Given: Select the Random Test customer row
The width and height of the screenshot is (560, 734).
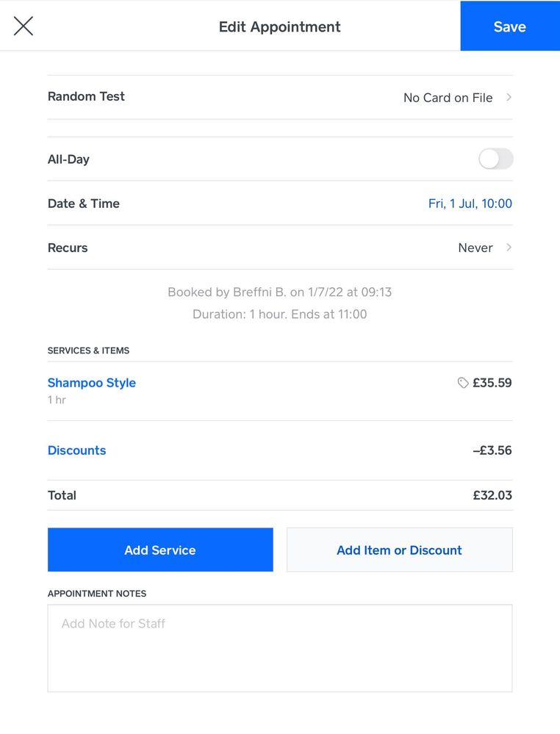Looking at the screenshot, I should (x=86, y=96).
